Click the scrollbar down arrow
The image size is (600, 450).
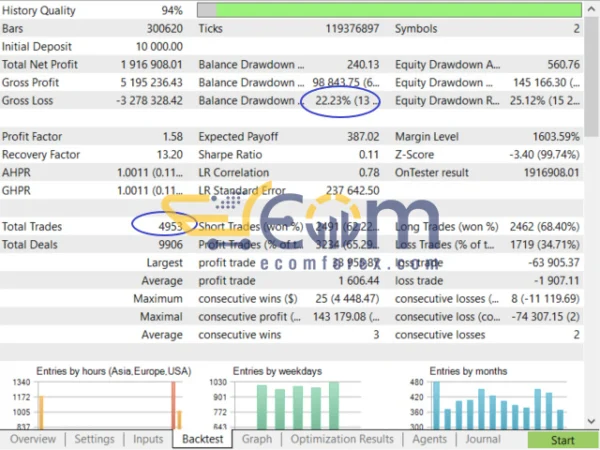(592, 421)
